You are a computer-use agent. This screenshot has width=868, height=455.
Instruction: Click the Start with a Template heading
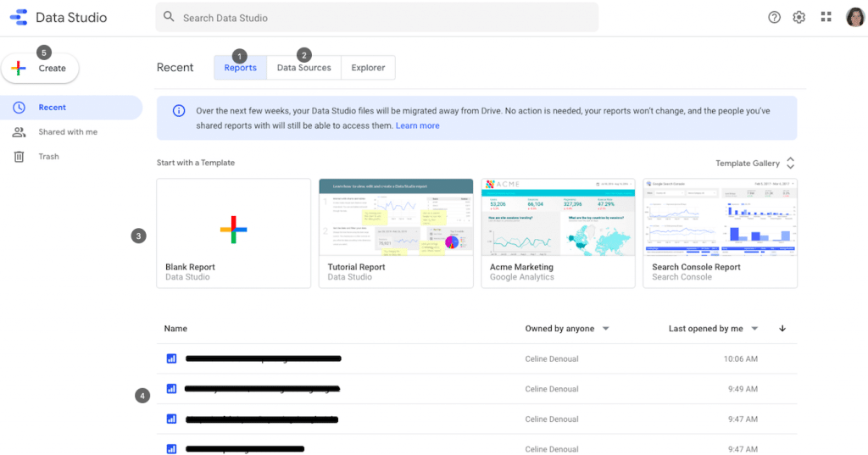point(196,163)
